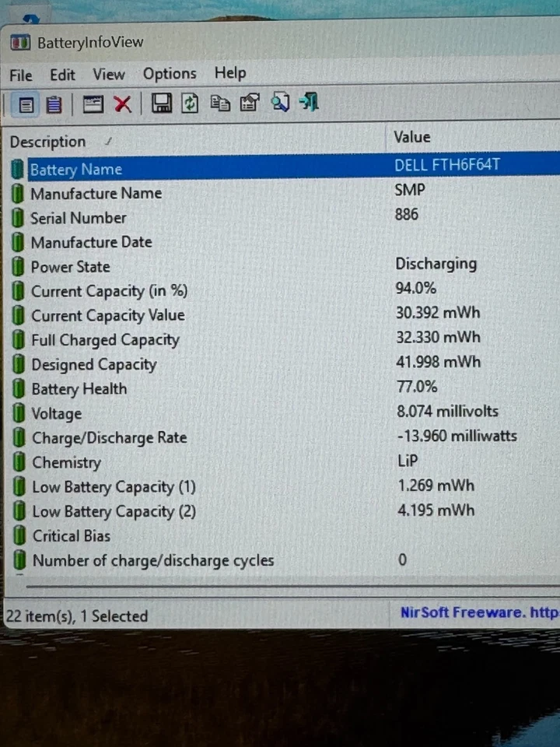560x747 pixels.
Task: Click the horizontal scrollbar below the list
Action: coord(293,586)
